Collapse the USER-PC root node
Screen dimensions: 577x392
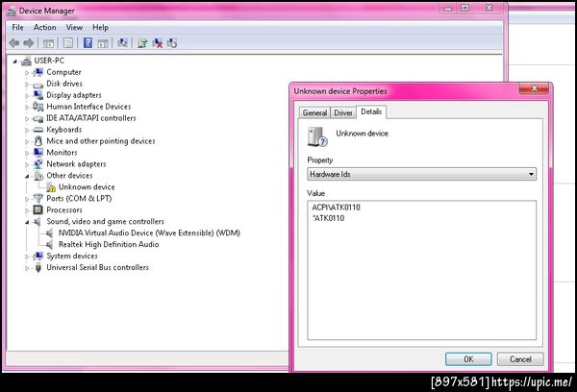[x=14, y=61]
